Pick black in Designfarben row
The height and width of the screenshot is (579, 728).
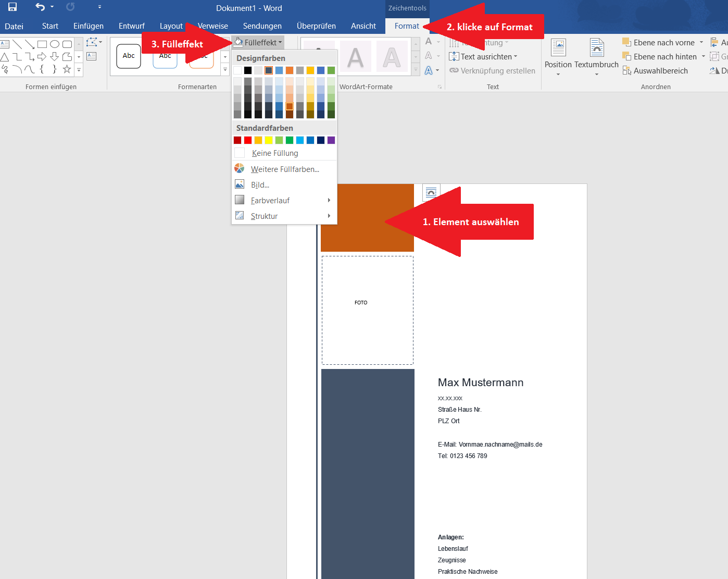[x=248, y=70]
